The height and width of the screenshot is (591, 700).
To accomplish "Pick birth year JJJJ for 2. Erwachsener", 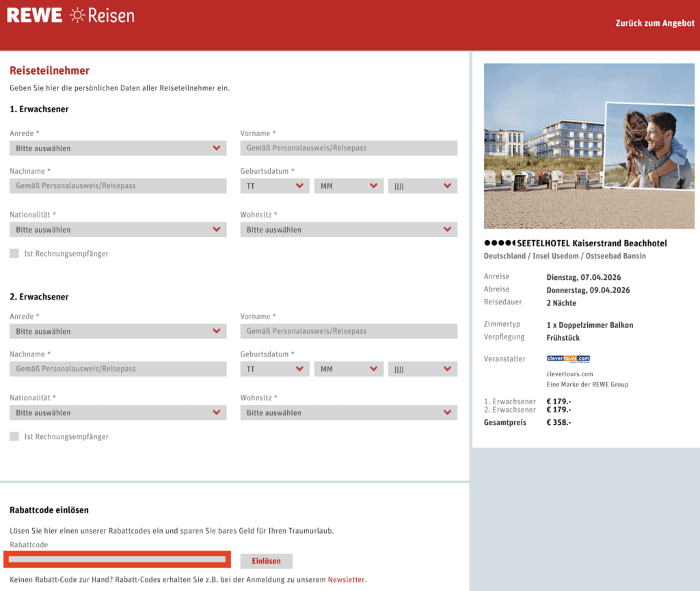I will point(422,369).
